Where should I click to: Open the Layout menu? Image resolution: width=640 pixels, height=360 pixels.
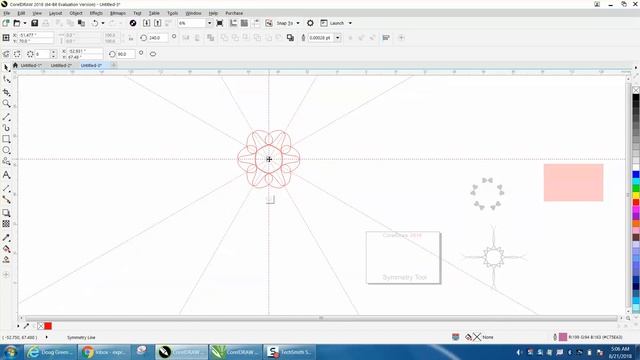[x=56, y=13]
